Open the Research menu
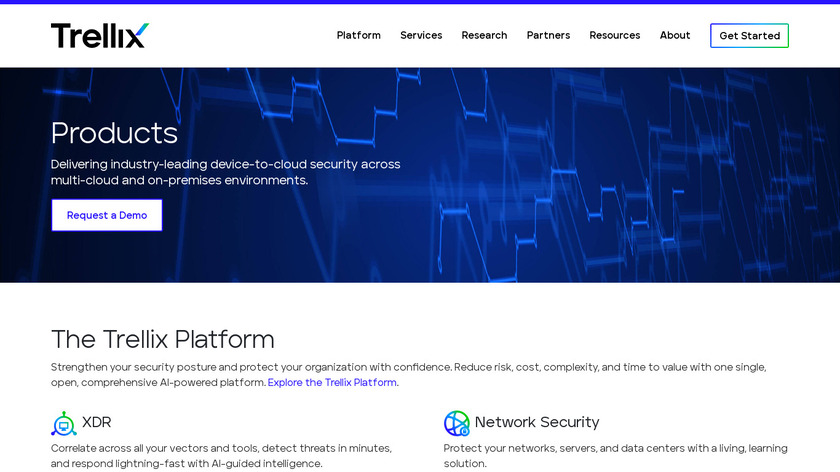This screenshot has height=472, width=840. 484,35
